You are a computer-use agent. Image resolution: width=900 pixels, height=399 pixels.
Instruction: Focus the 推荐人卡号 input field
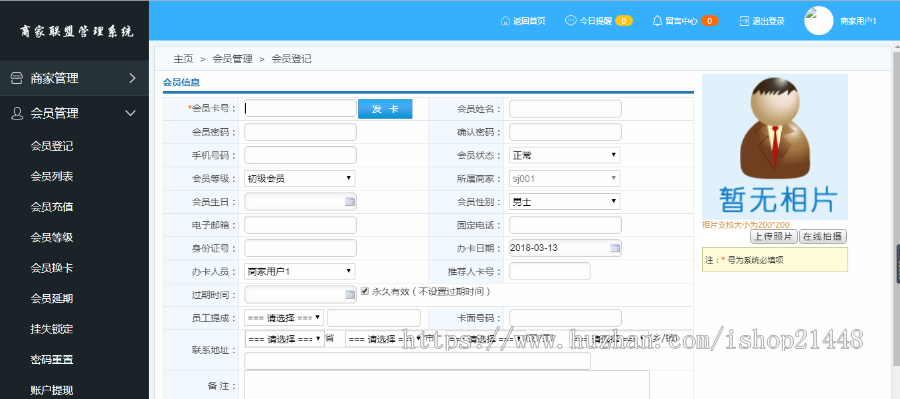[x=550, y=271]
